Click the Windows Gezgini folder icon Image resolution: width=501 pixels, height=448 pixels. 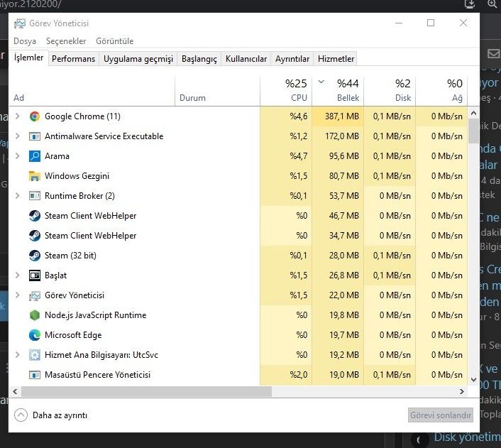click(x=35, y=176)
